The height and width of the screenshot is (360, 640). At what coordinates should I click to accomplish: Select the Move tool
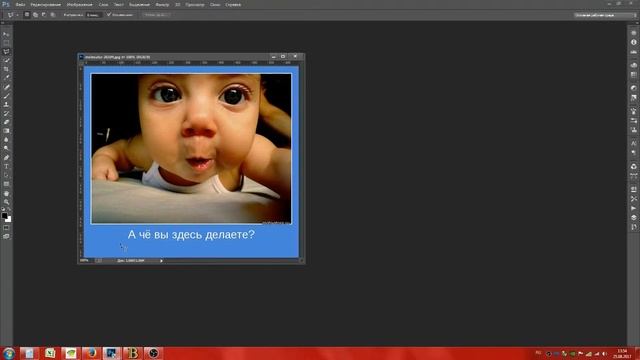(6, 34)
